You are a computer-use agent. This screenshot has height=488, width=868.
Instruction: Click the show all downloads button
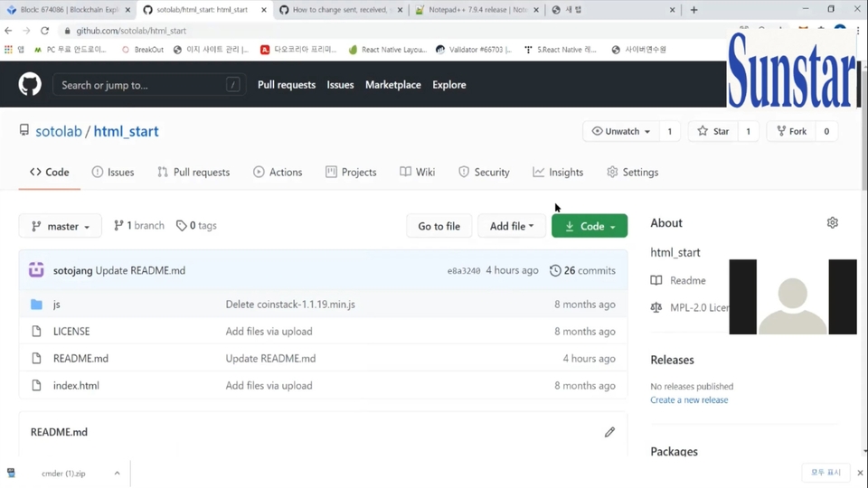(826, 473)
